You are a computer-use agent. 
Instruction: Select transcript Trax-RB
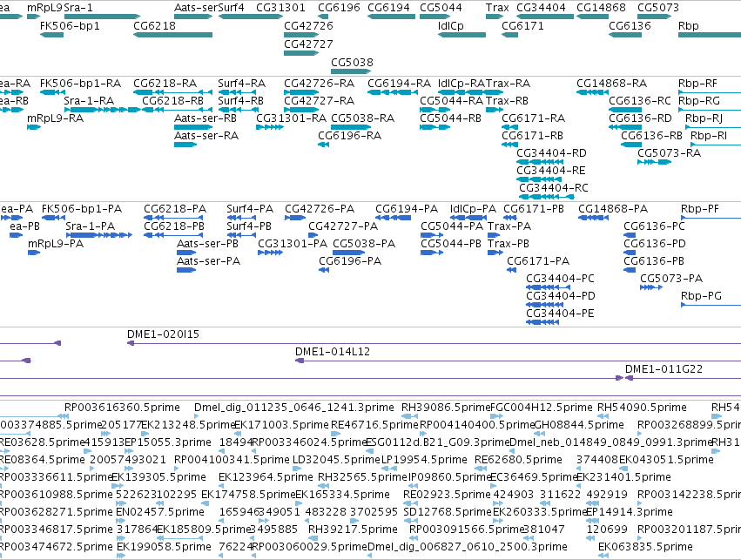point(507,101)
